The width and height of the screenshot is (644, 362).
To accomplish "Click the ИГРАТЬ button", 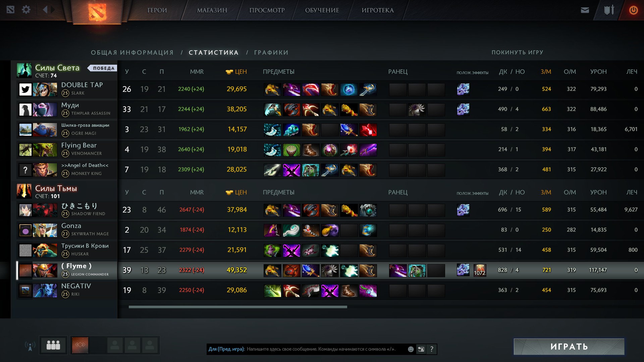I will [569, 347].
